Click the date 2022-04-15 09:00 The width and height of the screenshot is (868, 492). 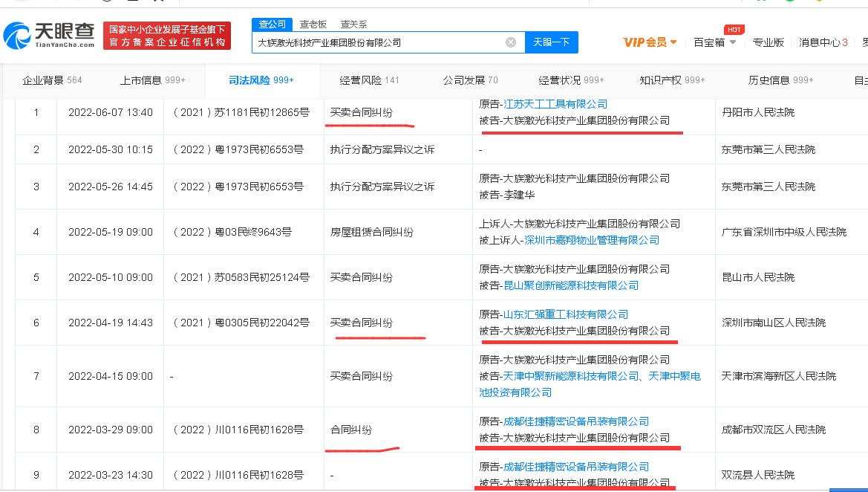[x=111, y=376]
